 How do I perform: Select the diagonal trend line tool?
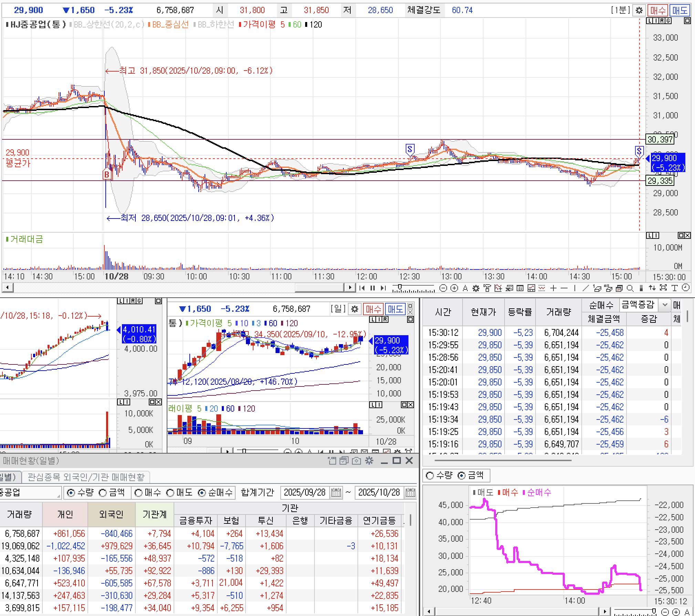click(x=585, y=288)
